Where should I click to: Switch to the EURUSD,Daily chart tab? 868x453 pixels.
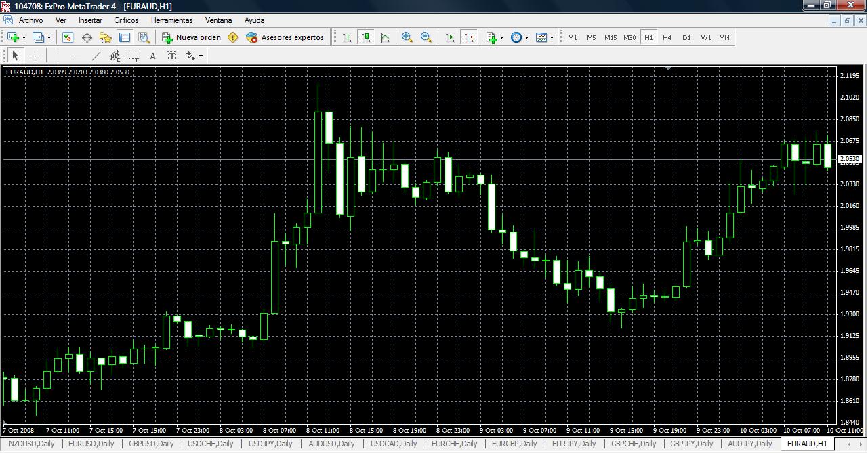pos(91,444)
